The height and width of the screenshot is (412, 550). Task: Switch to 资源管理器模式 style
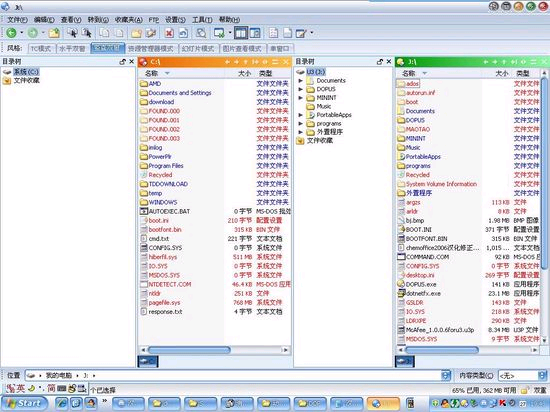click(150, 48)
